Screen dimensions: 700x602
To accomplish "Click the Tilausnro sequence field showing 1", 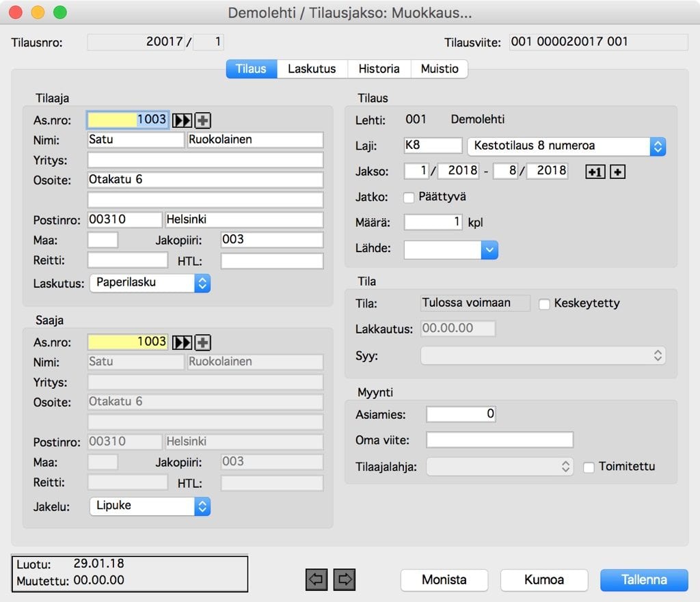I will click(x=208, y=42).
